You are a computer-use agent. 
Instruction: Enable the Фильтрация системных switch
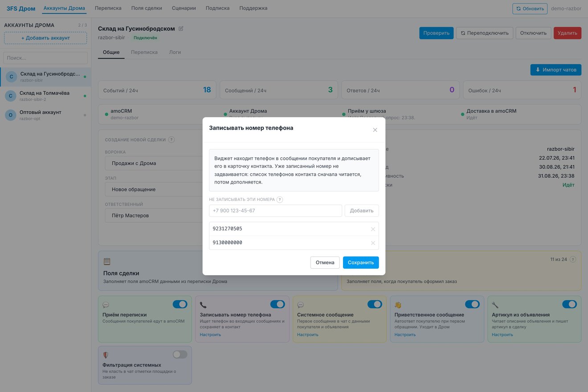tap(180, 355)
